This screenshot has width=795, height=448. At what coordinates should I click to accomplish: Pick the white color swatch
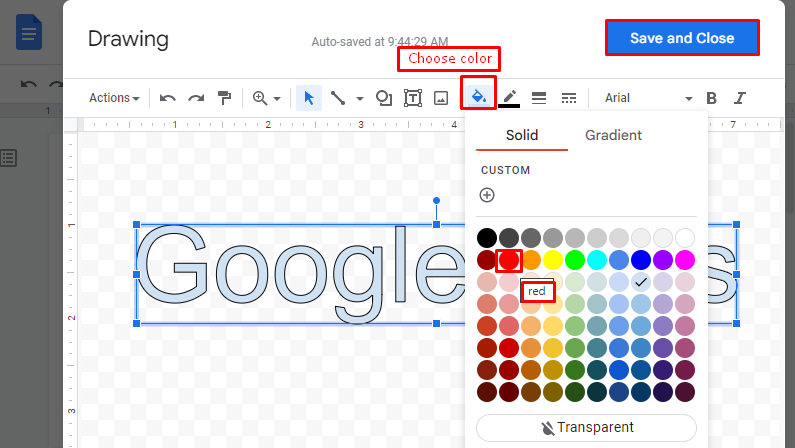pos(685,238)
